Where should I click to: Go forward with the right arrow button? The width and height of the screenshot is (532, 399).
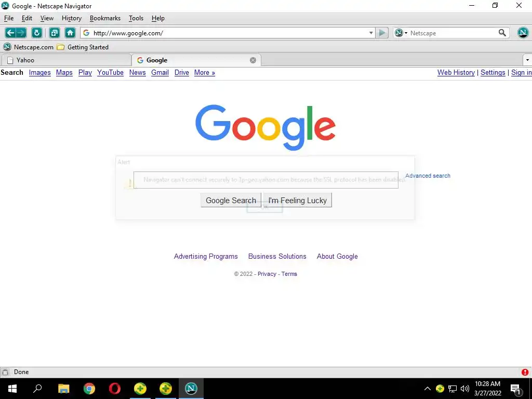[x=21, y=33]
